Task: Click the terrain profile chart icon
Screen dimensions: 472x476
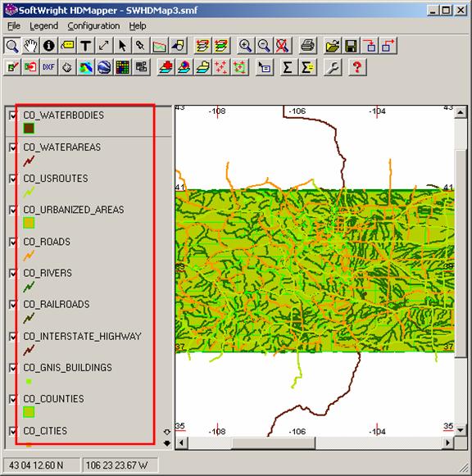Action: tap(159, 46)
